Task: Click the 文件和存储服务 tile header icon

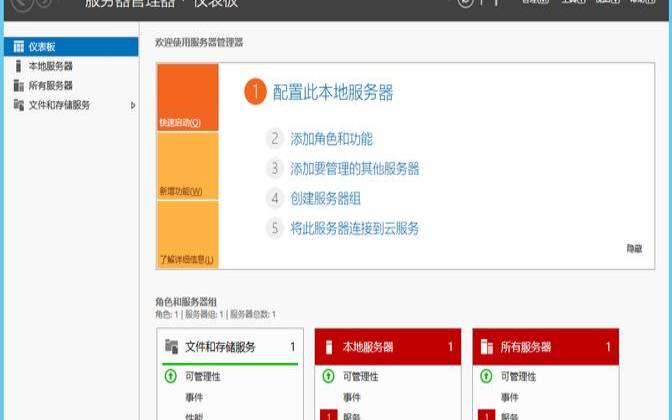Action: click(171, 346)
